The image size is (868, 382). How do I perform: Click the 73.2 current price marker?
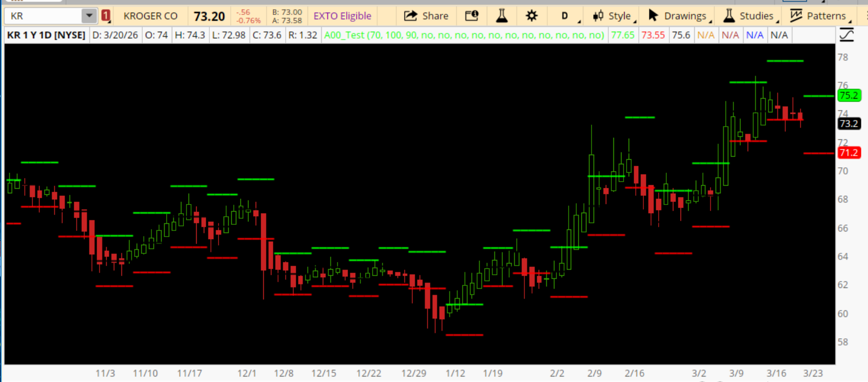pos(849,124)
